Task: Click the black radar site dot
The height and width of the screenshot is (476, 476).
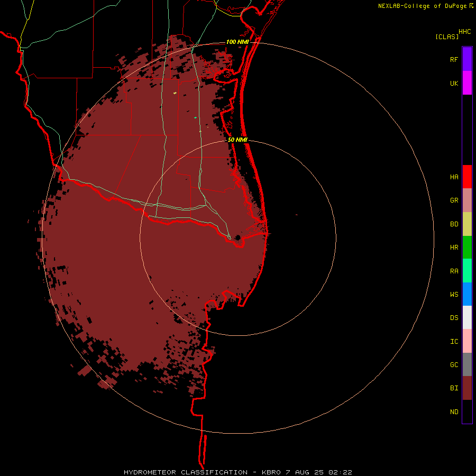Action: coord(237,237)
